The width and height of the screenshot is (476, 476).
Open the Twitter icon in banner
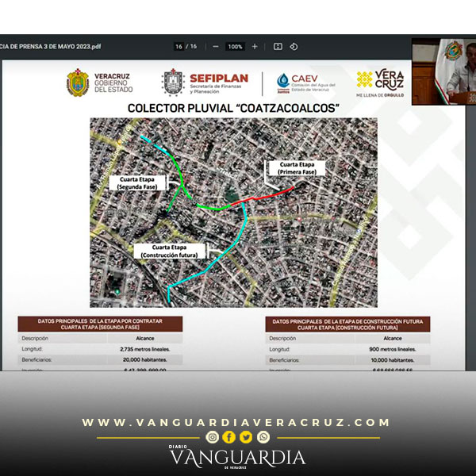tap(246, 437)
